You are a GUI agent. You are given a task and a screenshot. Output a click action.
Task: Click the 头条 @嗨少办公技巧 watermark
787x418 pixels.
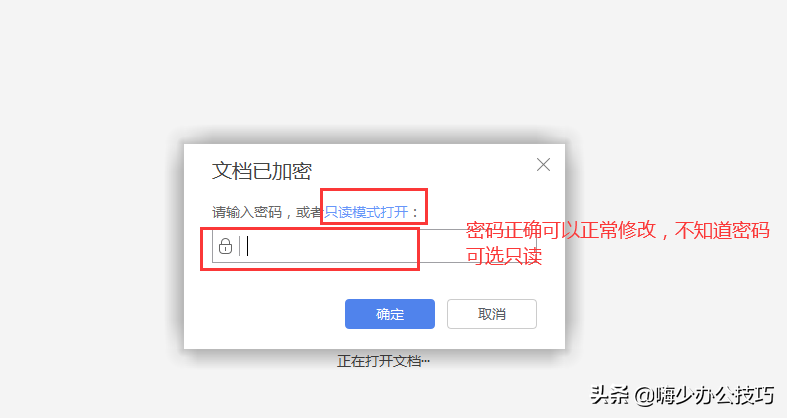coord(682,395)
